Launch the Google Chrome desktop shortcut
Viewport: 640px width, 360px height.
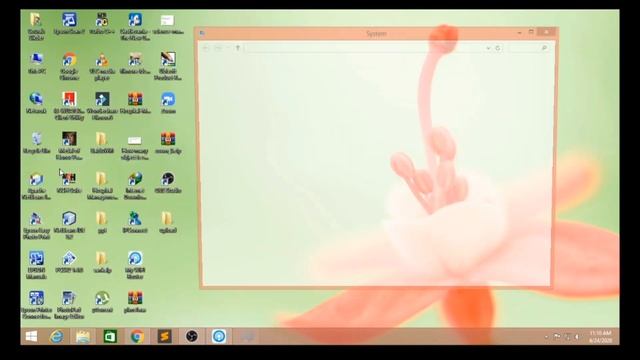[69, 66]
